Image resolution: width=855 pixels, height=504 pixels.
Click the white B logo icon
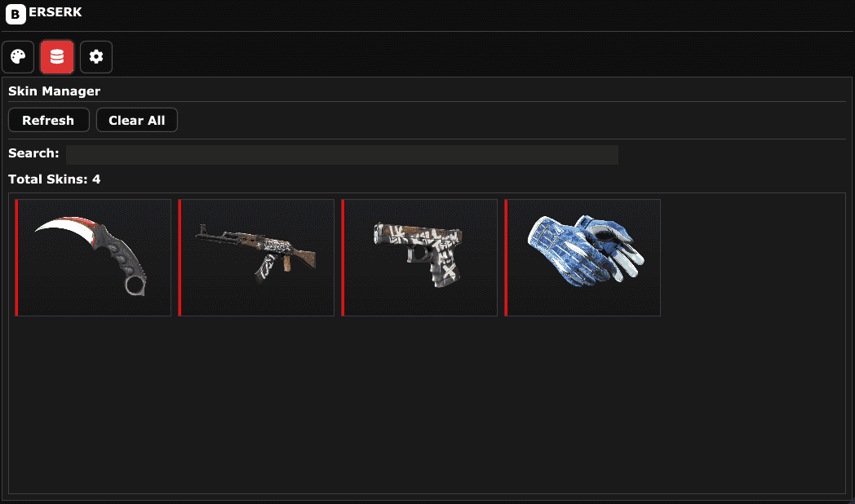tap(16, 14)
